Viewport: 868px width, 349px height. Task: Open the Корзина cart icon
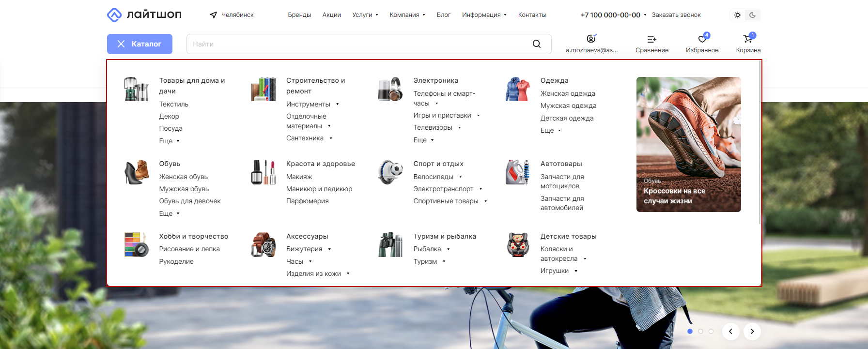[x=748, y=39]
